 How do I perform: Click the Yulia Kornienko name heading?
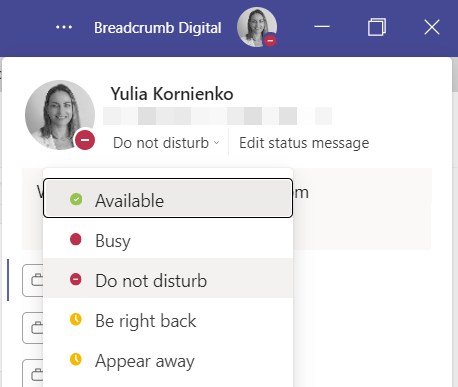coord(172,94)
